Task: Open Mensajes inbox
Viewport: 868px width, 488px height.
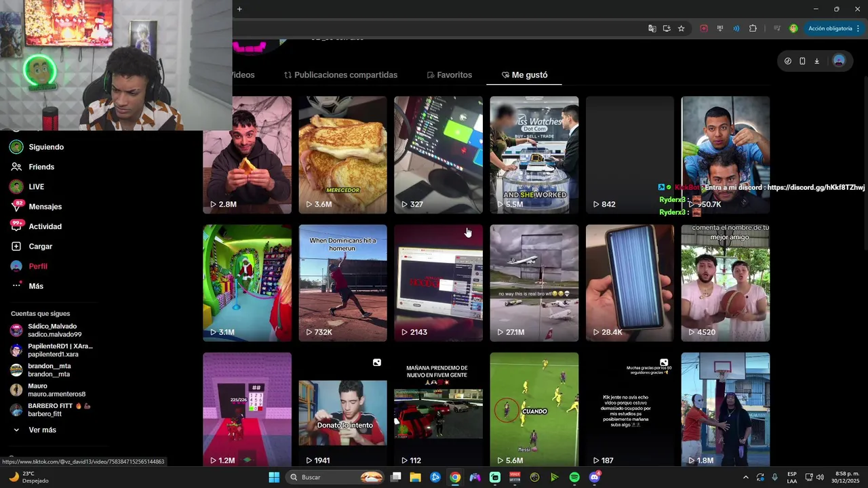Action: click(x=45, y=207)
